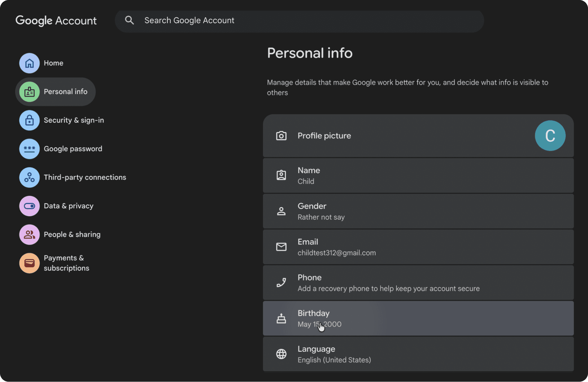
Task: Click the Search Google Account field
Action: (x=299, y=22)
